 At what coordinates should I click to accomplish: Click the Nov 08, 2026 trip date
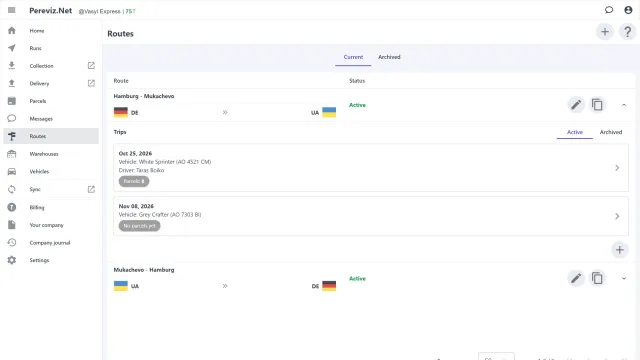coord(136,206)
